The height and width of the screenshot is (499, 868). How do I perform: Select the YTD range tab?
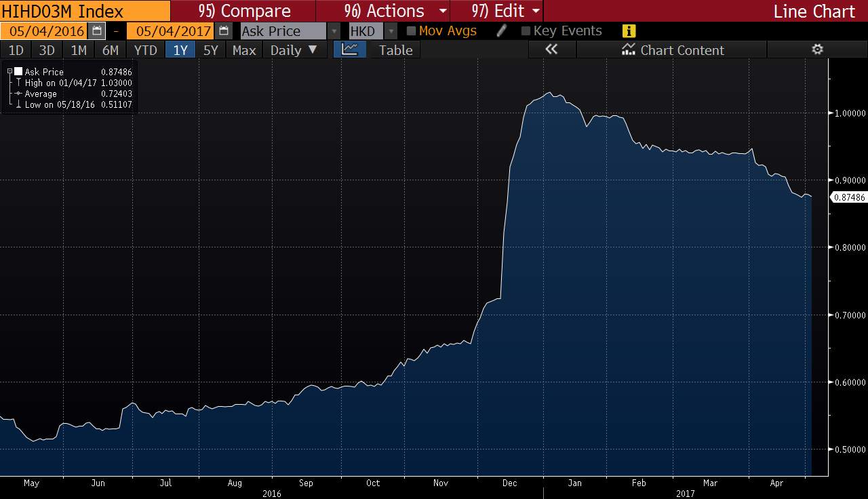[x=146, y=50]
